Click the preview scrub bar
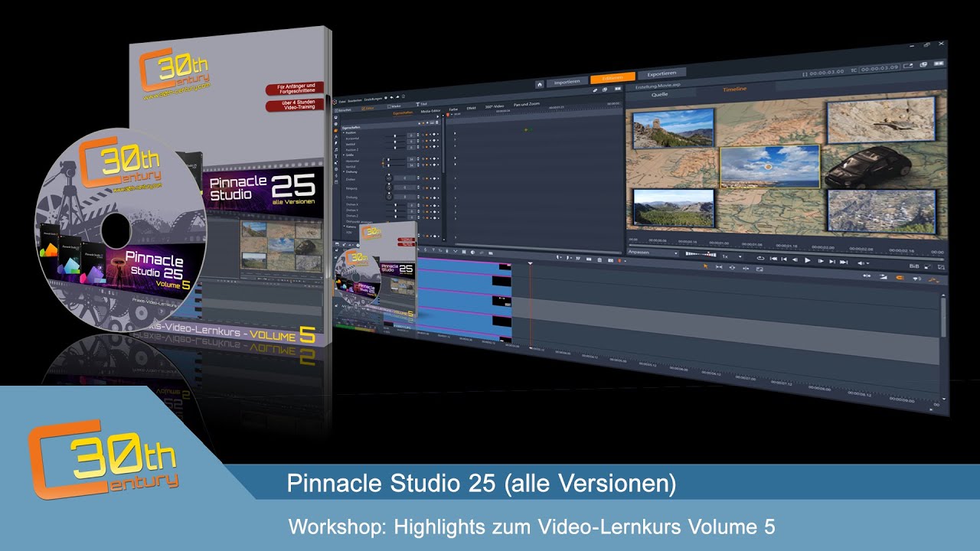980x551 pixels. tap(786, 251)
